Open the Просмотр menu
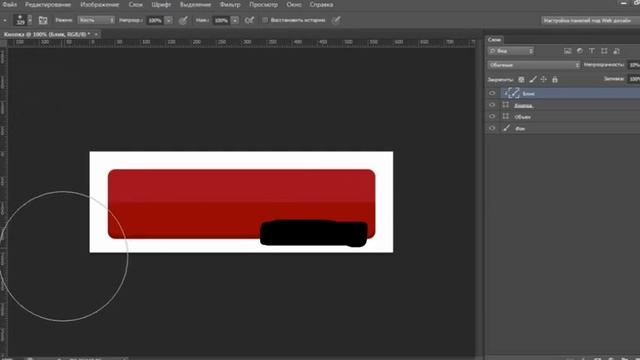Viewport: 640px width, 360px height. (x=264, y=4)
